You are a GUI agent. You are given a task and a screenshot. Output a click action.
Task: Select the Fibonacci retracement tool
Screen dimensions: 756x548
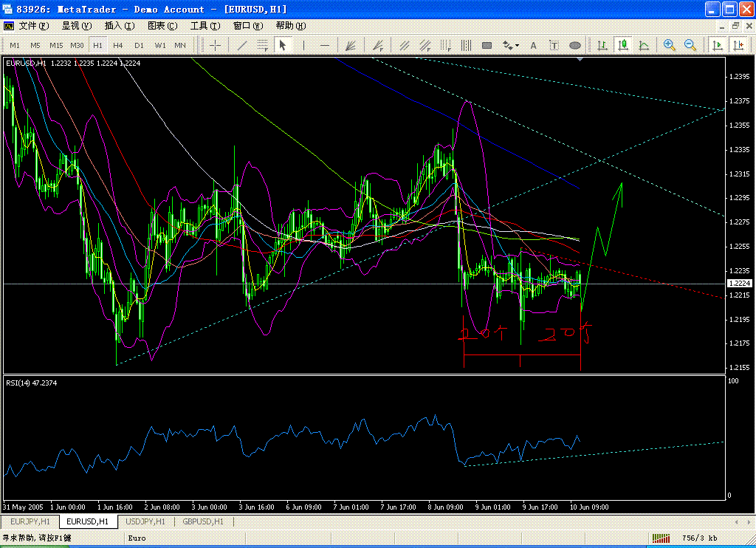point(262,45)
